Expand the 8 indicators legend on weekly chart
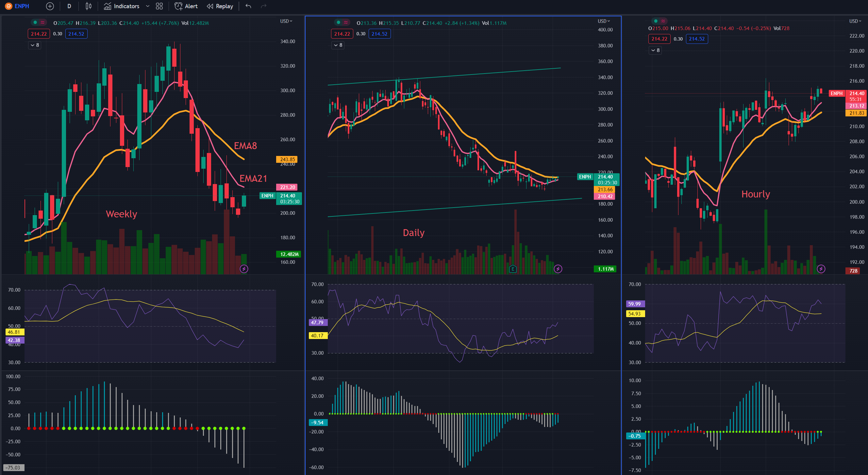The height and width of the screenshot is (475, 868). (35, 45)
